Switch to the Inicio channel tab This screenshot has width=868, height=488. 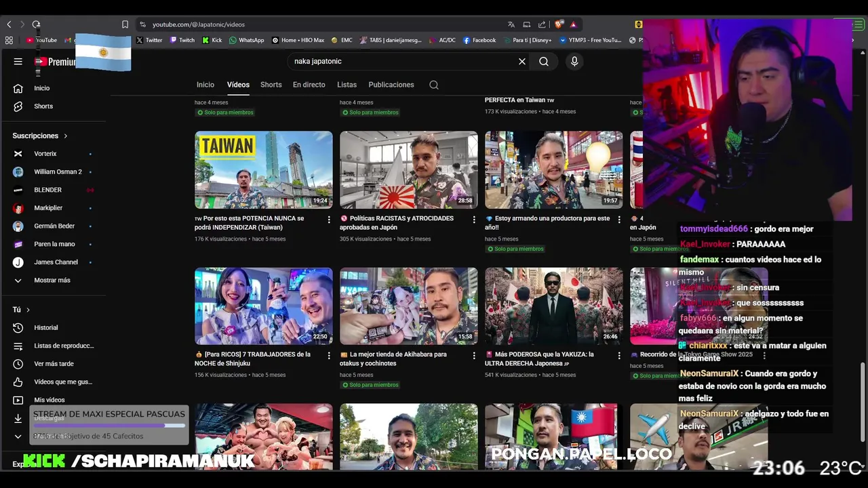coord(205,85)
